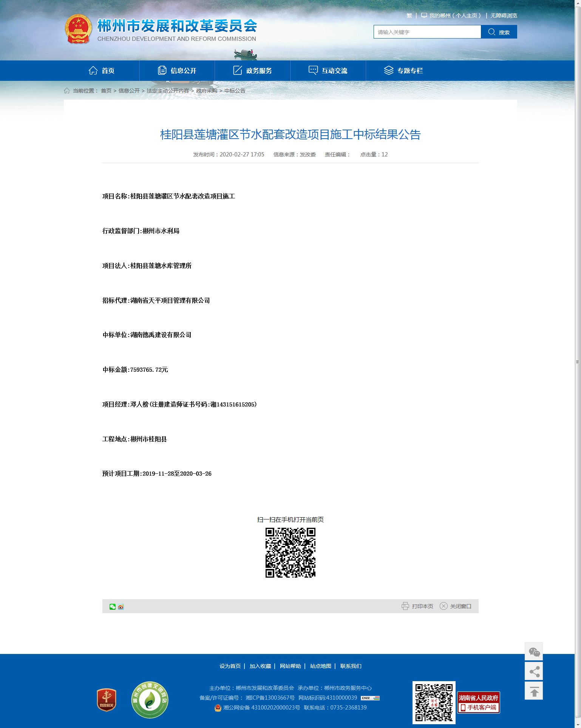This screenshot has width=581, height=728.
Task: Click the 党政机关 badge icon in footer
Action: coord(107,700)
